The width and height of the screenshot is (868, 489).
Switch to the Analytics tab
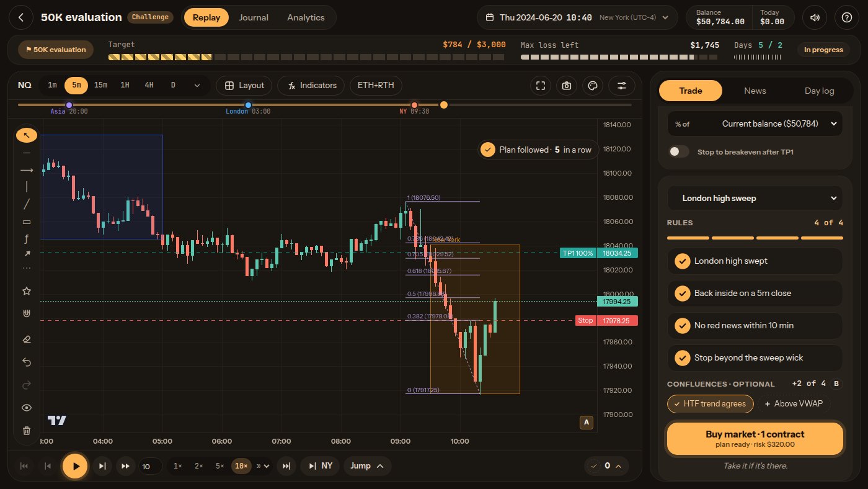pos(306,17)
